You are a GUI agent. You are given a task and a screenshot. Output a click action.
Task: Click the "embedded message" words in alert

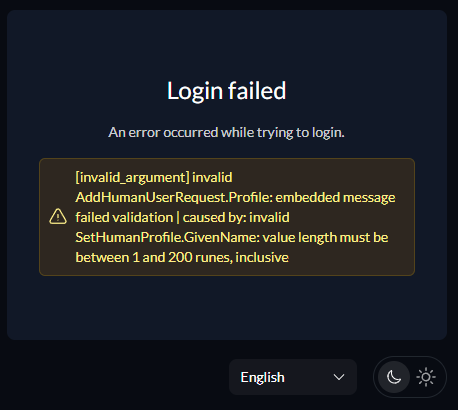click(335, 197)
